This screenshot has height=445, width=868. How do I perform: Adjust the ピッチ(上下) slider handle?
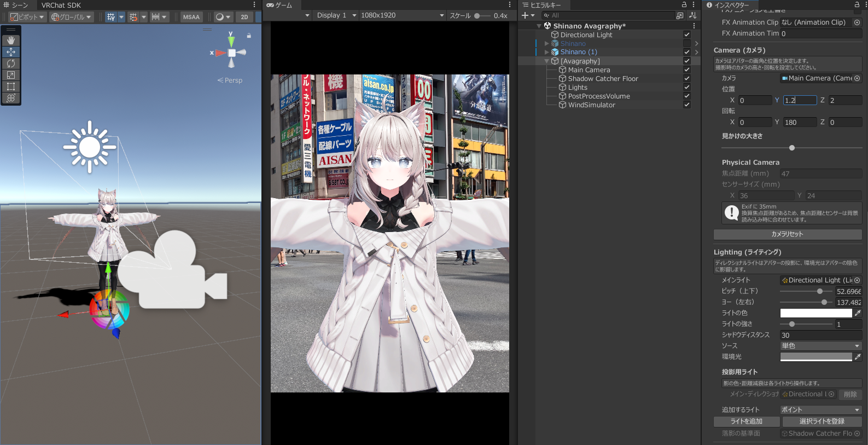tap(820, 291)
